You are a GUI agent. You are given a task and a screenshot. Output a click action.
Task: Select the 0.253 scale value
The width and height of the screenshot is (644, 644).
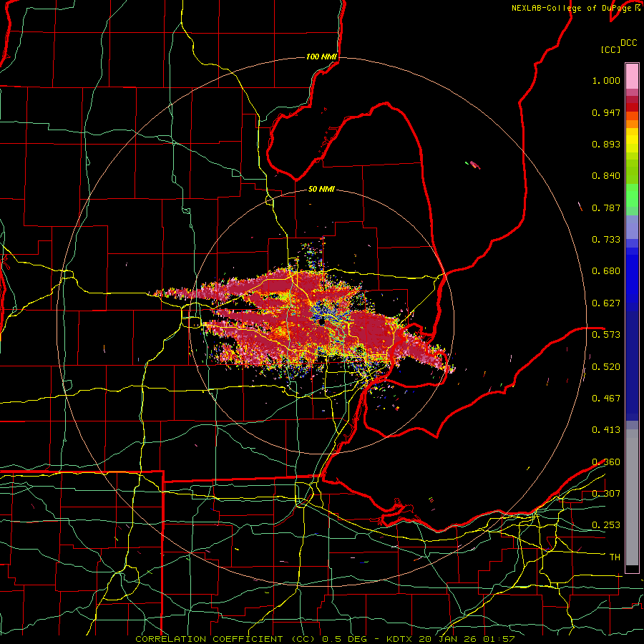tap(606, 525)
